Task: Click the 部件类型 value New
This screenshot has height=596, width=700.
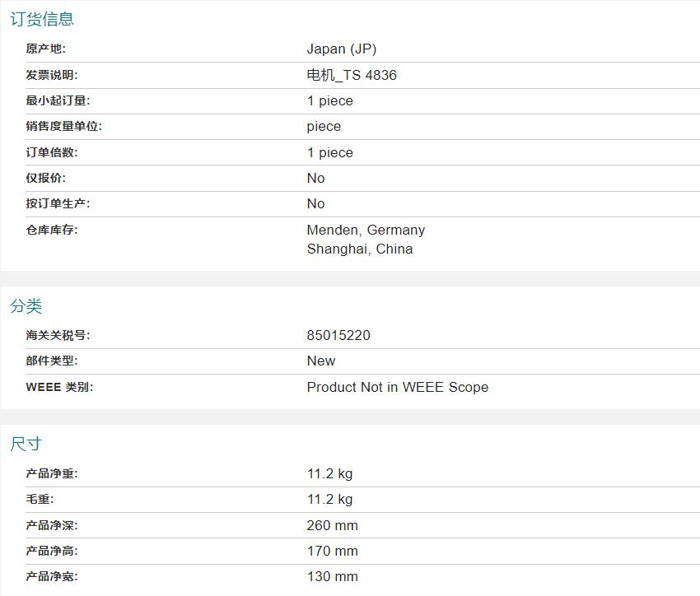Action: [x=321, y=361]
